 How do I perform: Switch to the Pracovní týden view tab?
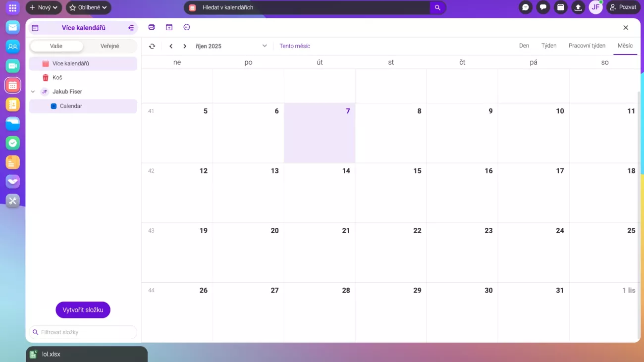(x=587, y=46)
